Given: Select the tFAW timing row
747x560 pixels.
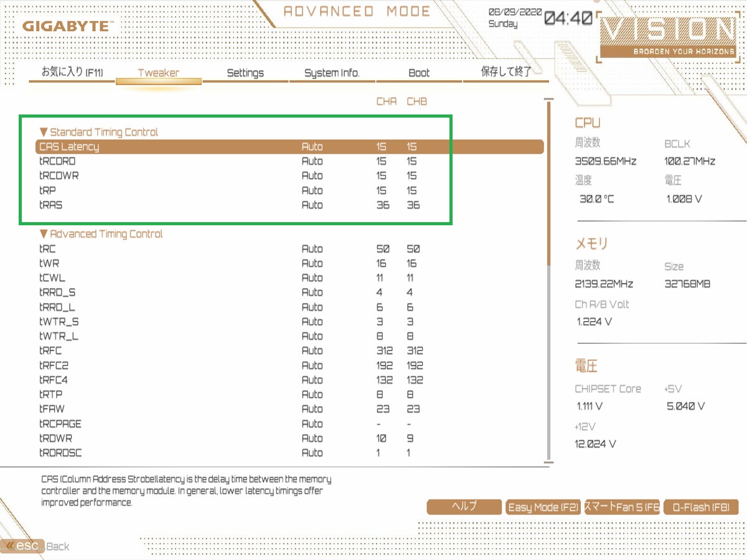Looking at the screenshot, I should click(290, 409).
